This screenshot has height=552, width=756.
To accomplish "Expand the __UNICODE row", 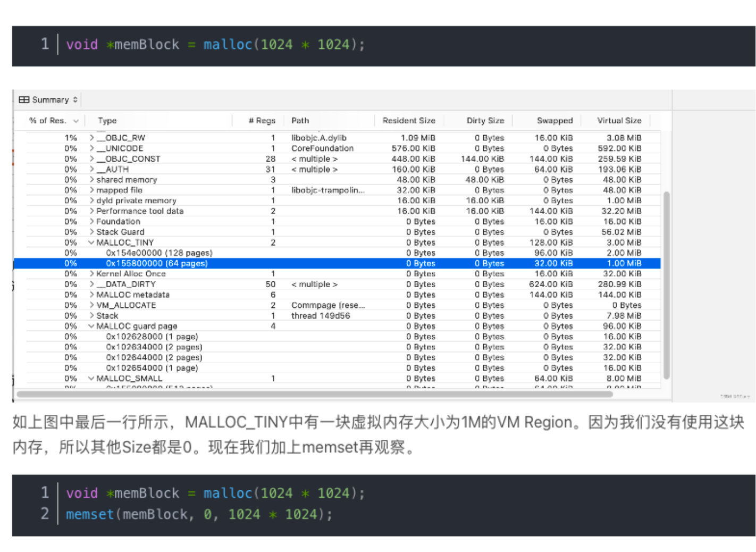I will [91, 148].
